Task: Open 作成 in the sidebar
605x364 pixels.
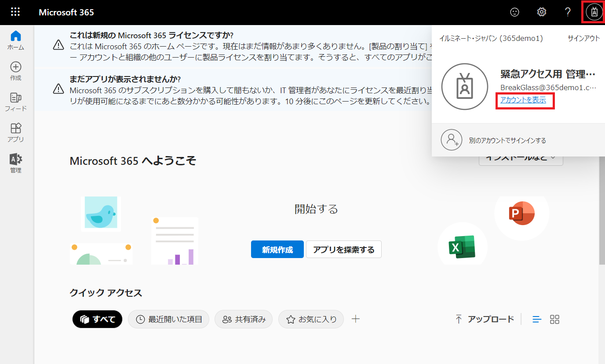Action: [x=16, y=71]
